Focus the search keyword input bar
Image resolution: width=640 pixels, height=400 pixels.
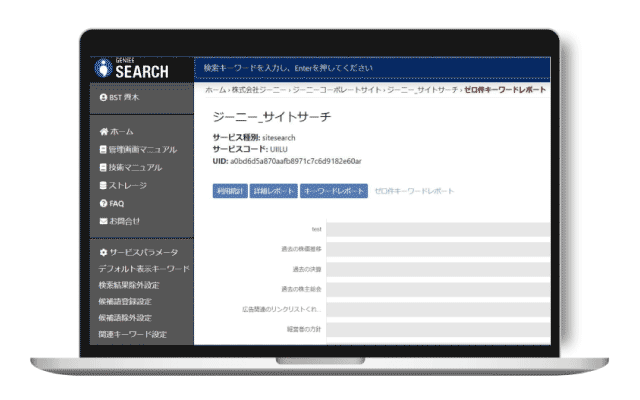[x=372, y=68]
